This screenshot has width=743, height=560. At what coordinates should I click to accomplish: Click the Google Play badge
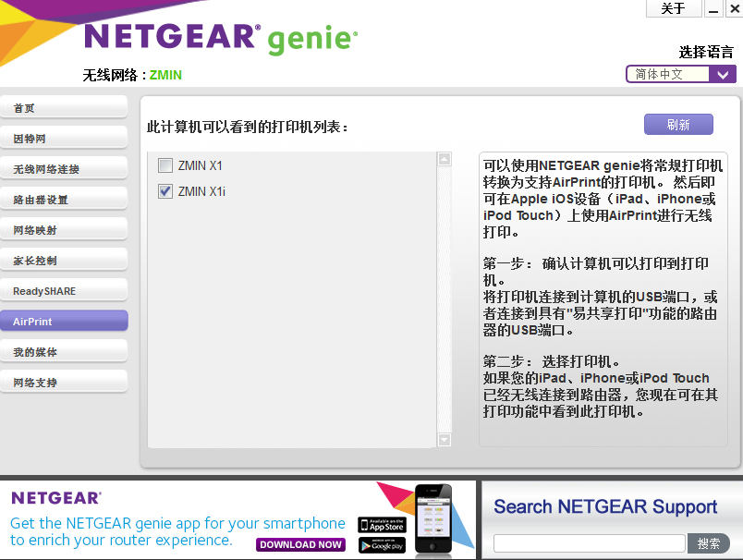click(382, 545)
